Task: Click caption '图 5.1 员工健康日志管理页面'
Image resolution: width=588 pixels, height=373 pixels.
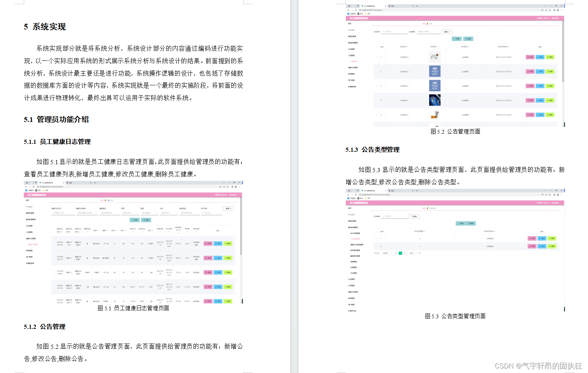Action: (134, 308)
